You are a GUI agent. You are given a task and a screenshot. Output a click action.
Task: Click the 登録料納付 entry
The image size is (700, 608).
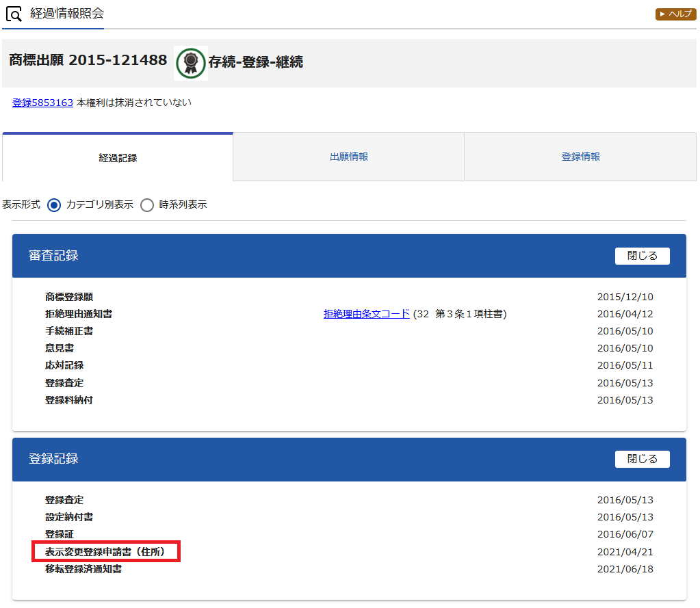pyautogui.click(x=69, y=400)
